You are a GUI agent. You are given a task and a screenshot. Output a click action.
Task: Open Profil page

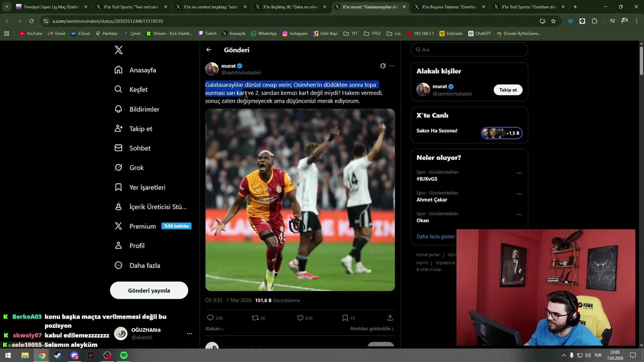pos(129,245)
